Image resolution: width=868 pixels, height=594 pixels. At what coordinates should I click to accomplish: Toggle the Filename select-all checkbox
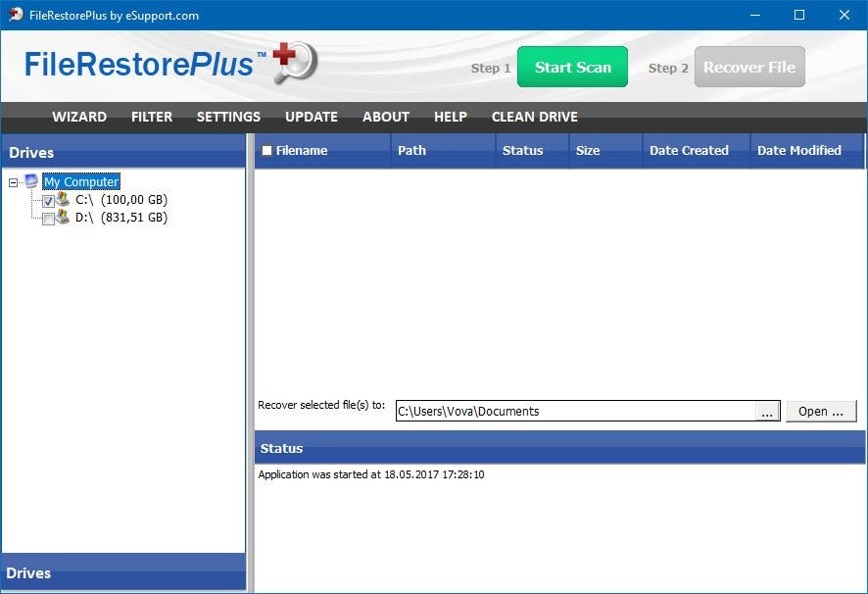tap(266, 150)
